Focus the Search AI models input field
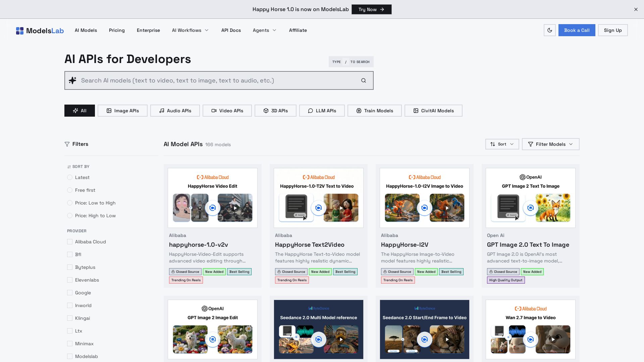The image size is (644, 362). [219, 80]
